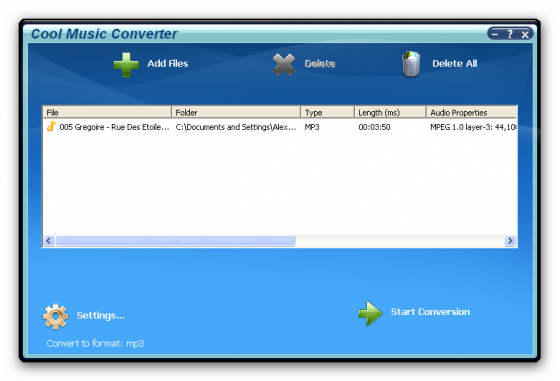Open help with the question mark icon
The image size is (560, 381).
[510, 34]
